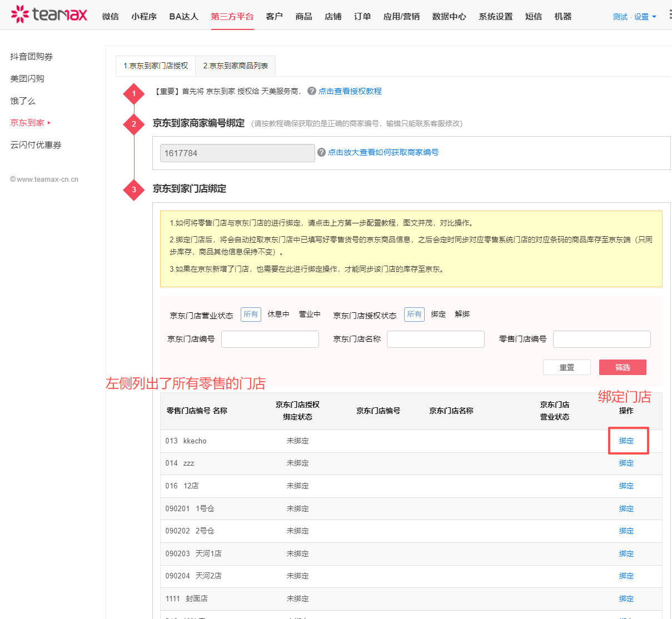This screenshot has height=619, width=672.
Task: Open the 短信 menu
Action: 534,17
